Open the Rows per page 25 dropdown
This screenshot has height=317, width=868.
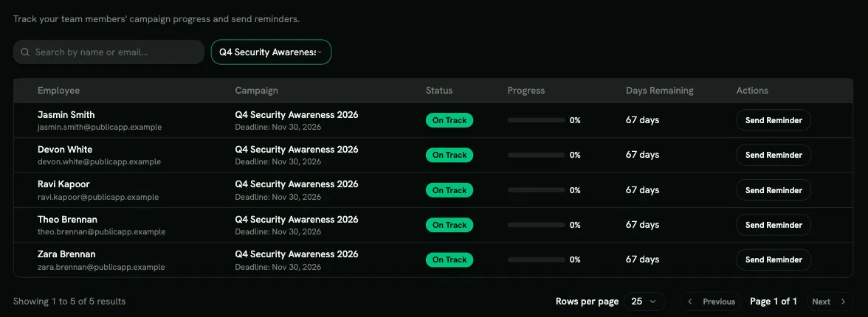[x=644, y=302]
